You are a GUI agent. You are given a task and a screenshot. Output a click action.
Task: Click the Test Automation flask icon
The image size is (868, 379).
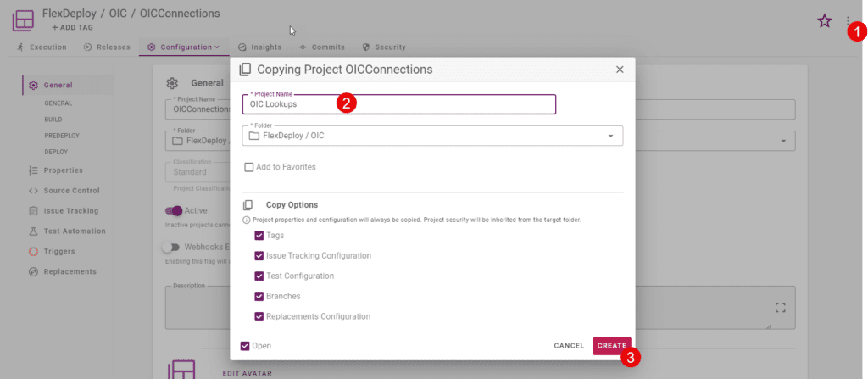tap(33, 231)
